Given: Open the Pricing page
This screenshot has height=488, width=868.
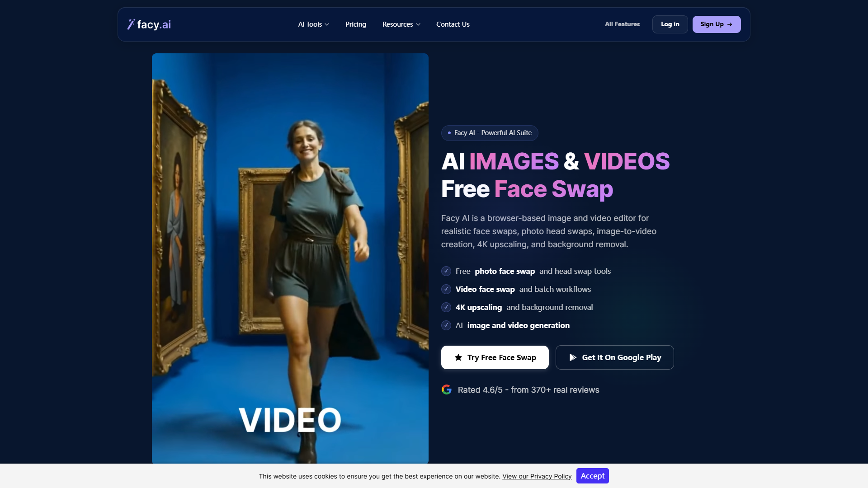Looking at the screenshot, I should coord(356,24).
